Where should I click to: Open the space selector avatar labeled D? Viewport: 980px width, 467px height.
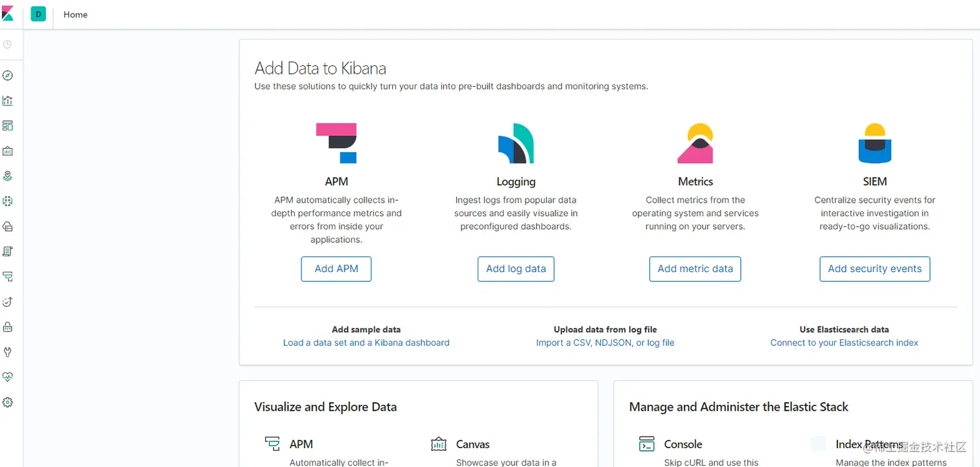(38, 14)
